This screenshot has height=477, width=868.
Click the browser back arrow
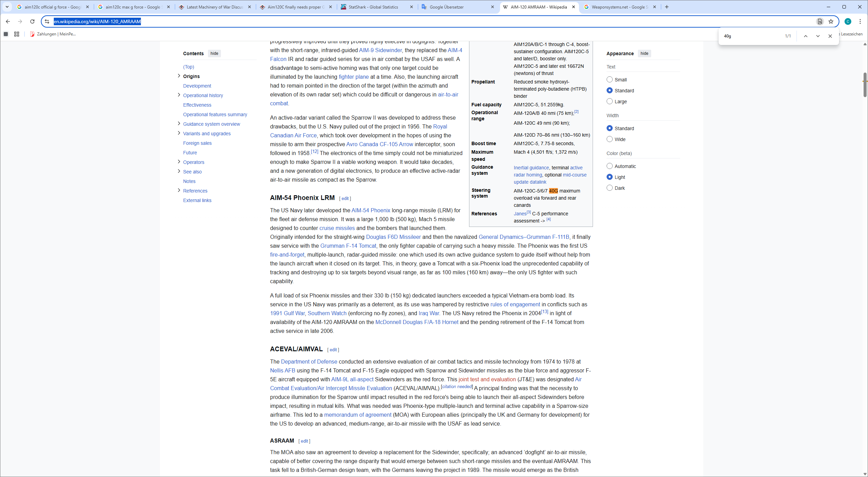pos(8,21)
